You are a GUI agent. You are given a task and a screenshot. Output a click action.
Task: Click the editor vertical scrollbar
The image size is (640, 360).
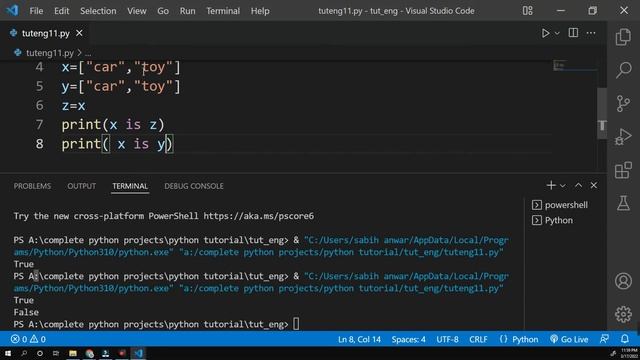pyautogui.click(x=602, y=113)
